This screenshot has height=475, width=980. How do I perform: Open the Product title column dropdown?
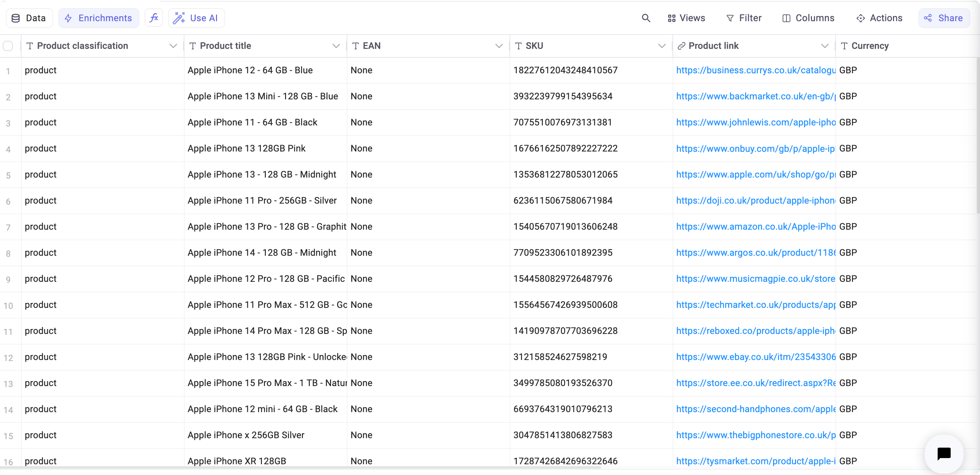point(336,46)
